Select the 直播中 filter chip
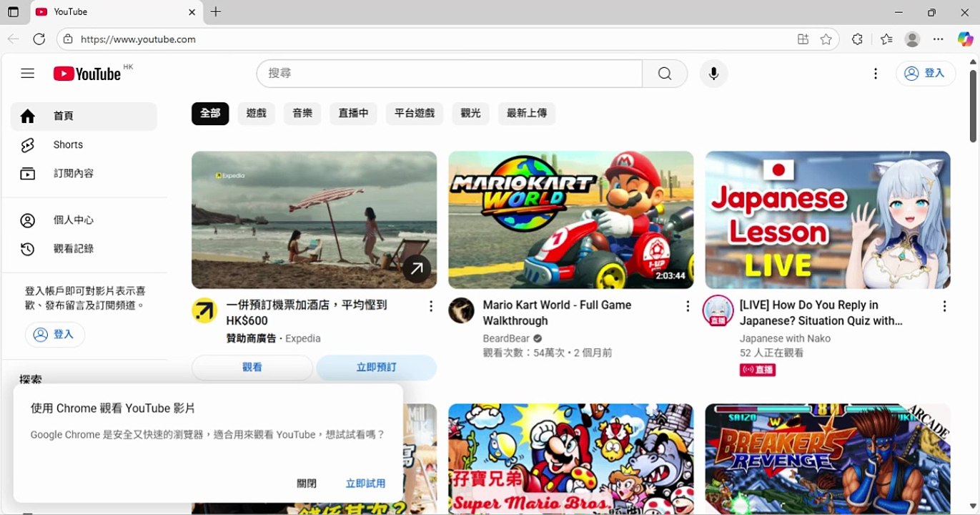The height and width of the screenshot is (515, 980). tap(353, 113)
